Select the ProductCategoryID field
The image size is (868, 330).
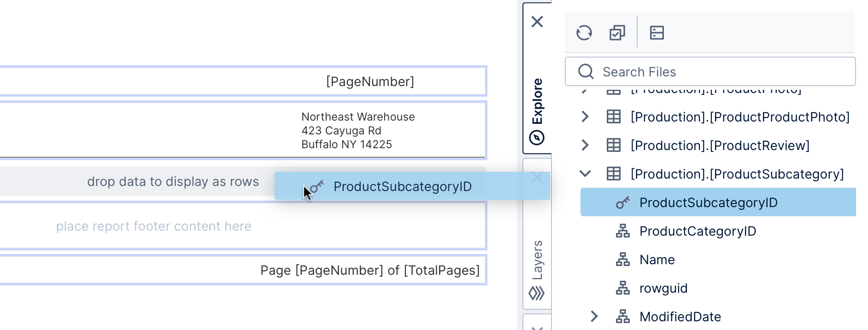click(x=698, y=231)
